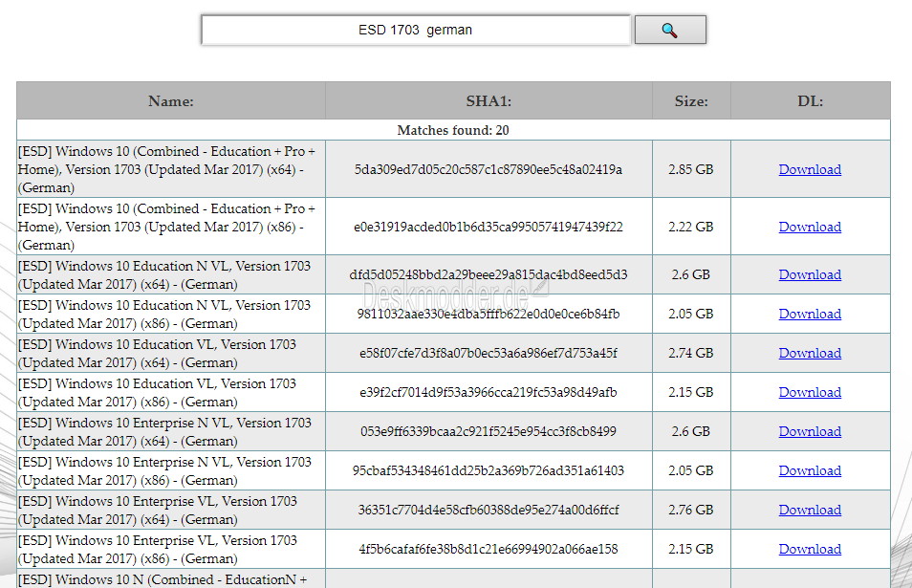Click name cell Enterprise VL x64 German

[x=171, y=510]
